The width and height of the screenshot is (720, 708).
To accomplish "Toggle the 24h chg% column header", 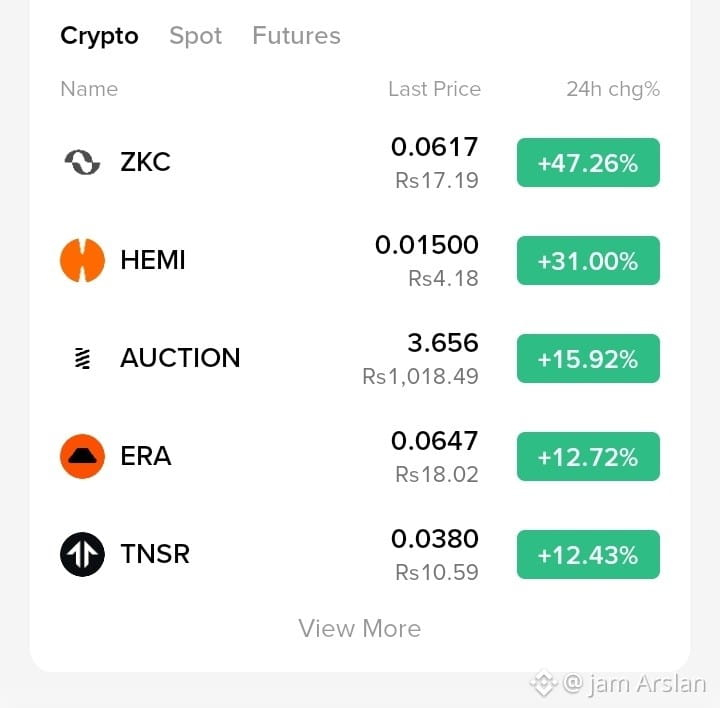I will coord(613,89).
